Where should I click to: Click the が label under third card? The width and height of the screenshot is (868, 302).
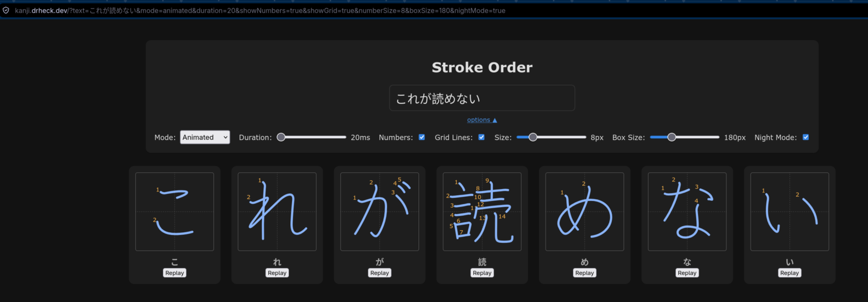[380, 262]
